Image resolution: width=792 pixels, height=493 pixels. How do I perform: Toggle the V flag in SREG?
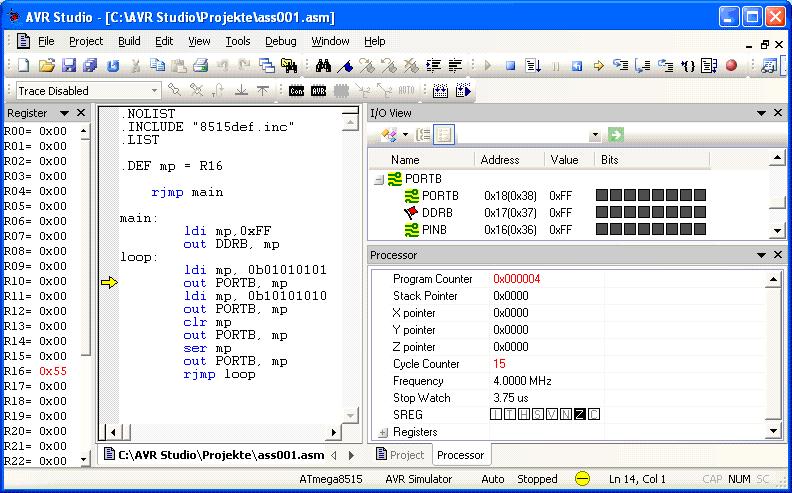click(x=552, y=415)
